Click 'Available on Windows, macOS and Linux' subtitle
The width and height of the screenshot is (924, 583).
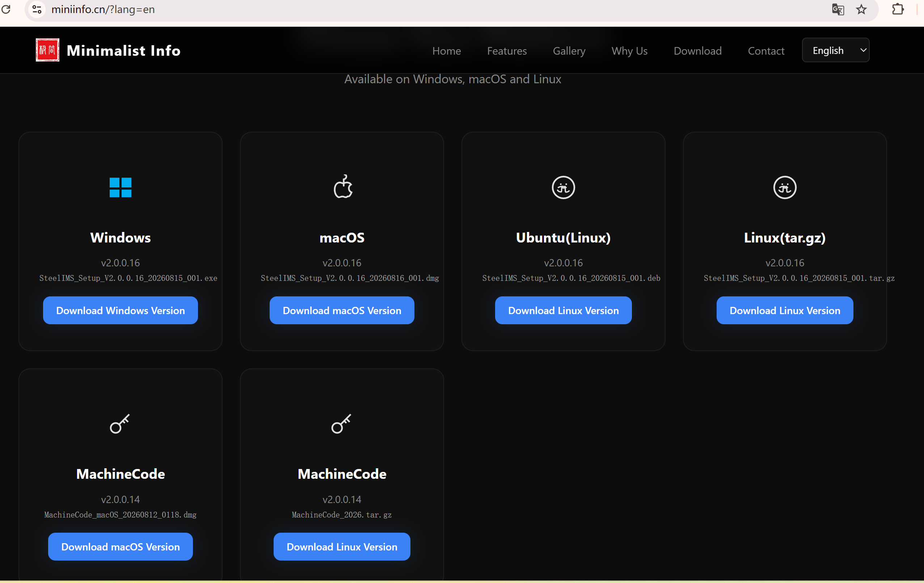[453, 79]
